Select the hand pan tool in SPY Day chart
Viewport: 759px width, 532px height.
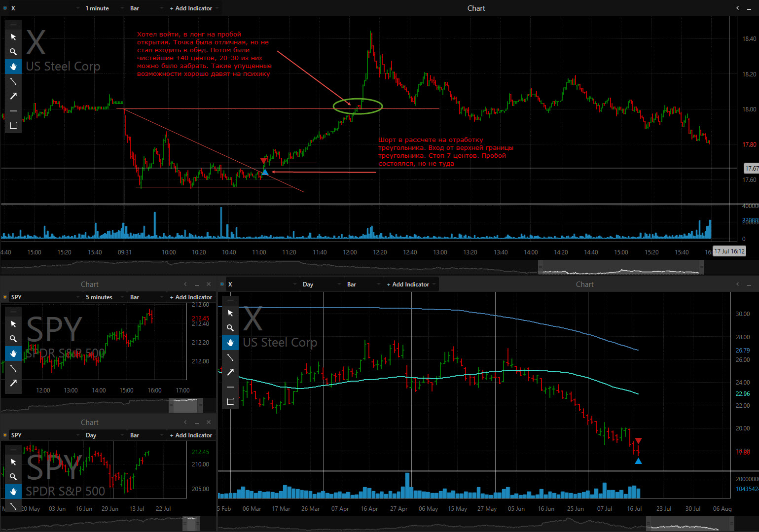click(13, 492)
